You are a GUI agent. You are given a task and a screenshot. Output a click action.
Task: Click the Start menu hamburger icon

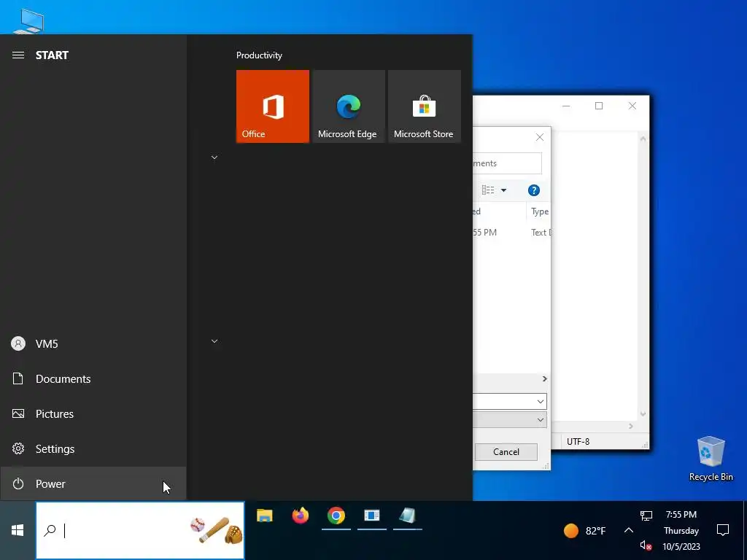click(x=18, y=55)
